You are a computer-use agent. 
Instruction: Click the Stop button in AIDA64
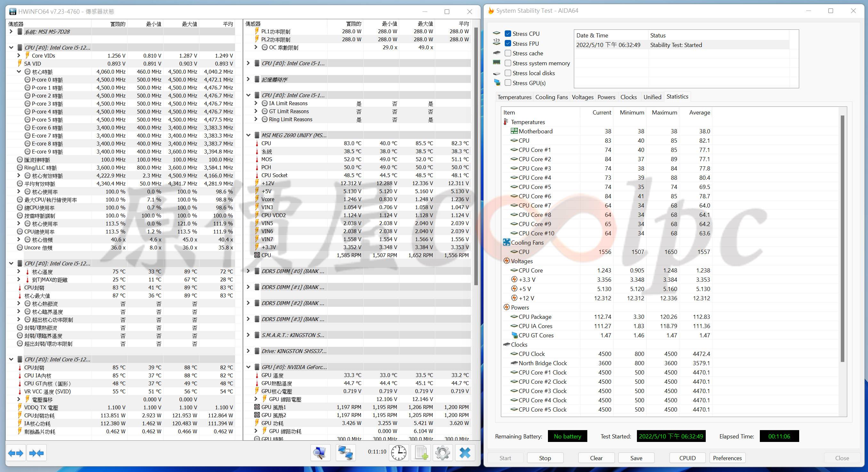pyautogui.click(x=545, y=458)
